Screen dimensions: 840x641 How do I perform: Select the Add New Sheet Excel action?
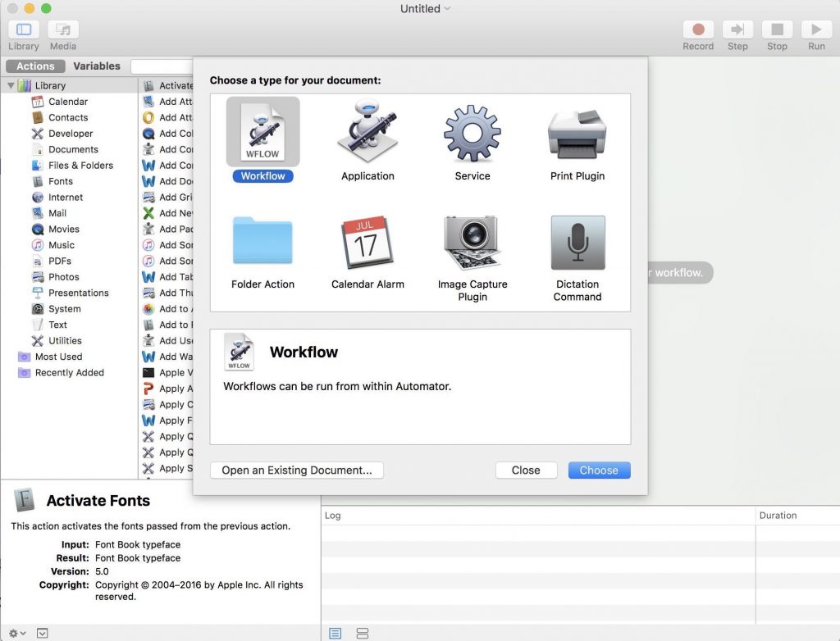click(167, 213)
